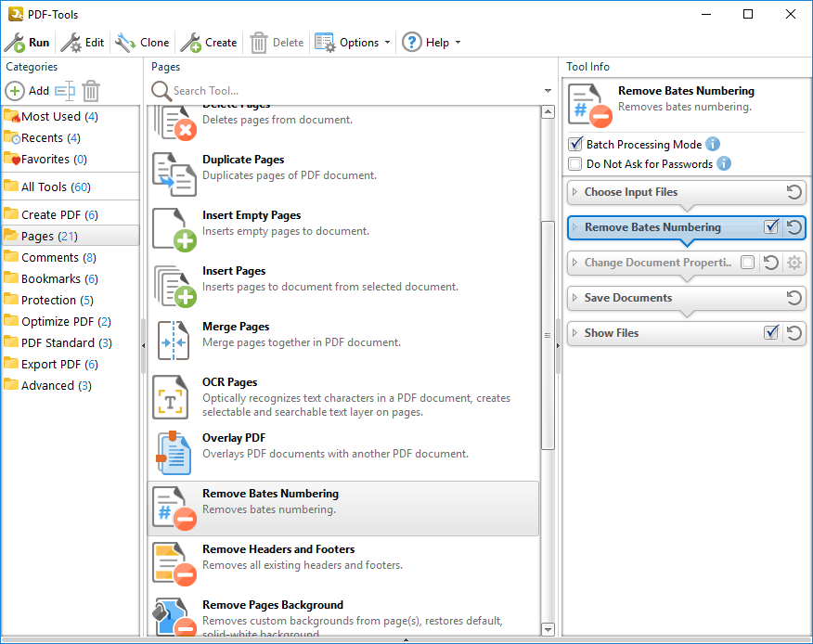
Task: Select the Protection category
Action: (70, 301)
